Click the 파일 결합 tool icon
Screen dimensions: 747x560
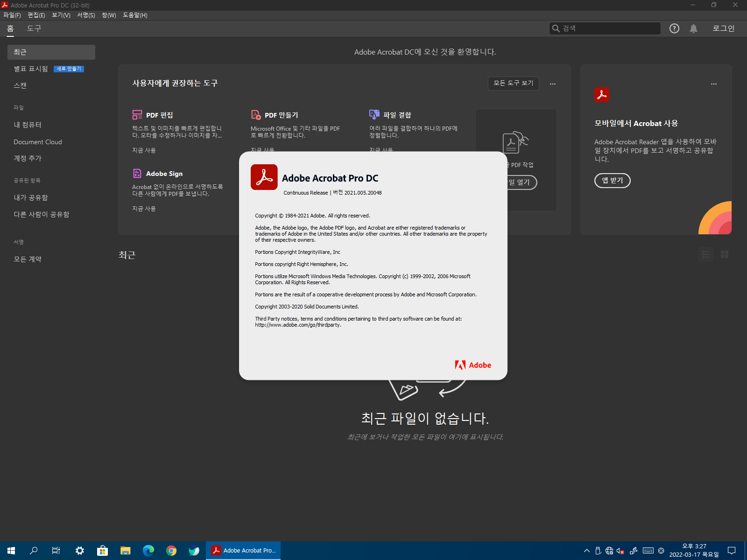point(374,114)
